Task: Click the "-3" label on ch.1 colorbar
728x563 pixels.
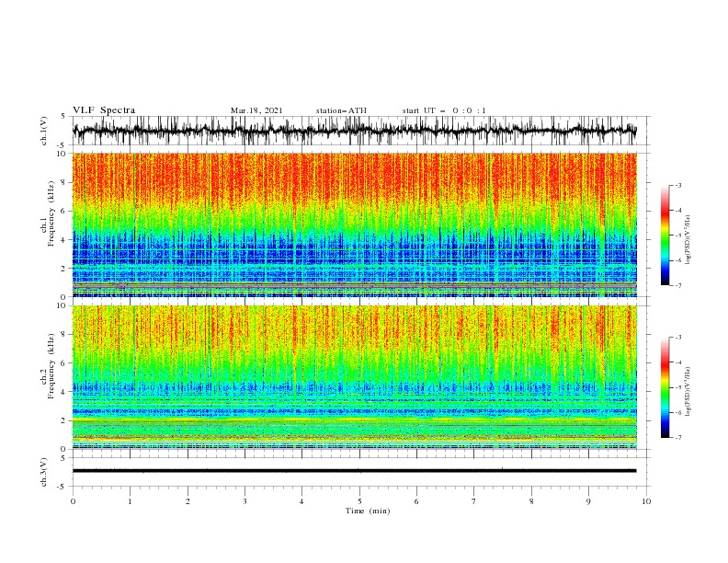Action: click(678, 185)
